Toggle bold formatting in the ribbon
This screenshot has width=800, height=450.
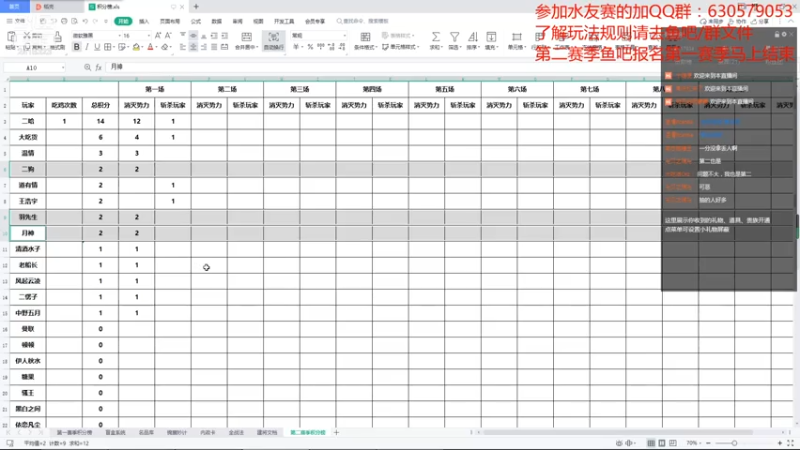click(77, 47)
